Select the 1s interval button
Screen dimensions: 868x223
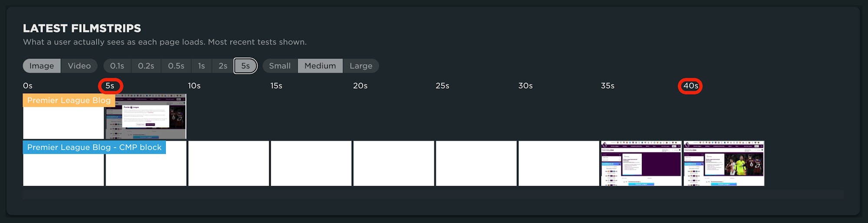coord(201,66)
